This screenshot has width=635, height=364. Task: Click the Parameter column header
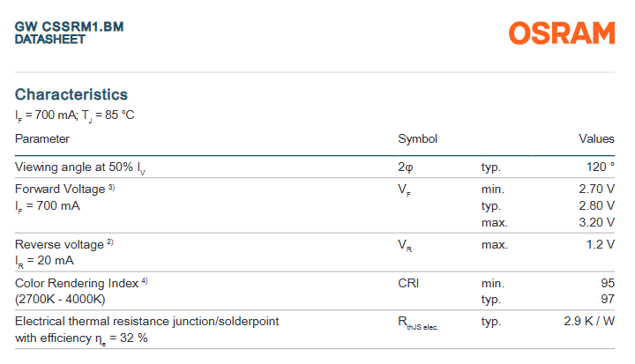(42, 139)
